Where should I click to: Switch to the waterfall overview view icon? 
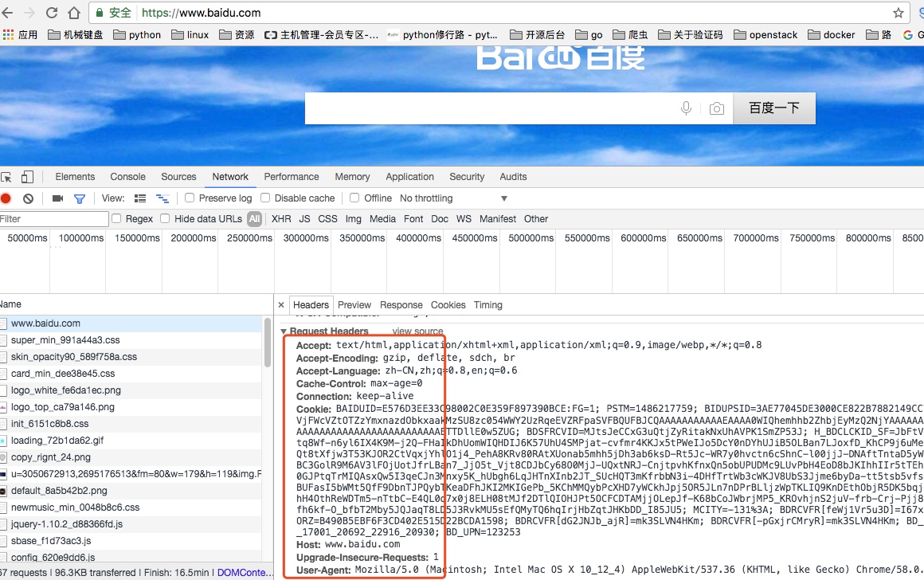[162, 198]
